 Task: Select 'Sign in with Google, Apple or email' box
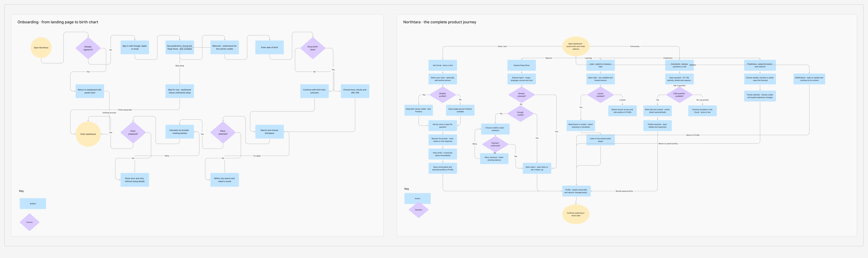point(135,47)
